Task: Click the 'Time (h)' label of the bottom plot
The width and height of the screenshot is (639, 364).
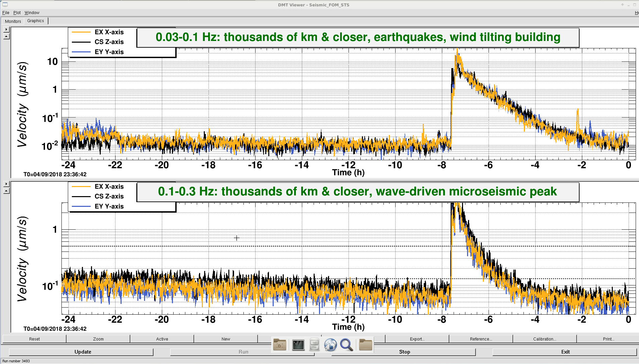Action: 348,327
